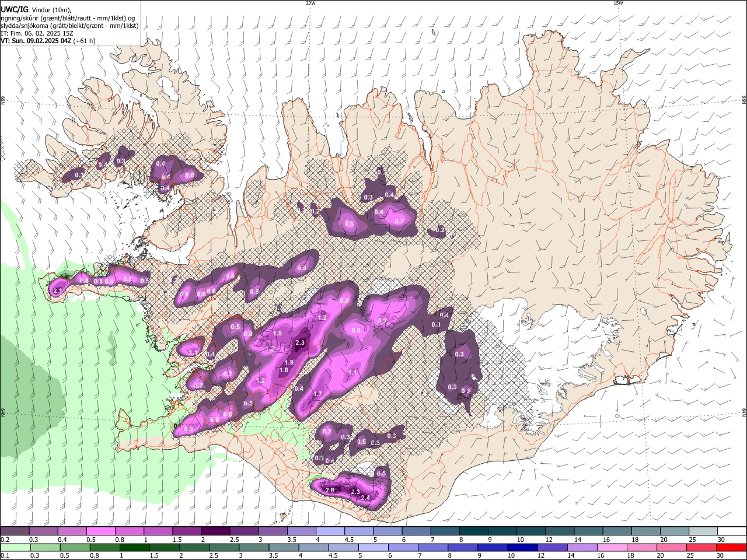Click the snow legend swatch starting at 3.5

[301, 531]
